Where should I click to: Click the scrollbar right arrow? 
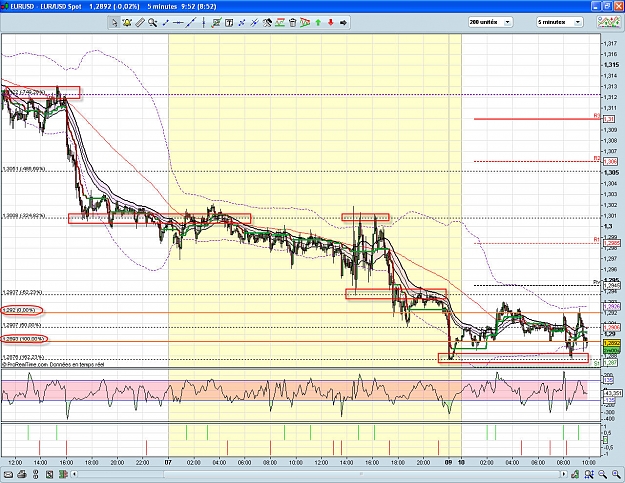pos(564,474)
